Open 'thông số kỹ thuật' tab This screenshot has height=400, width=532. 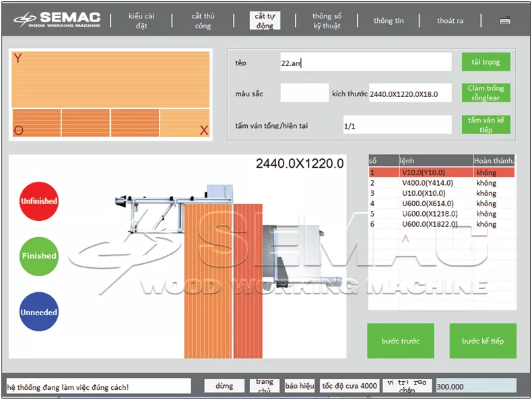point(327,21)
